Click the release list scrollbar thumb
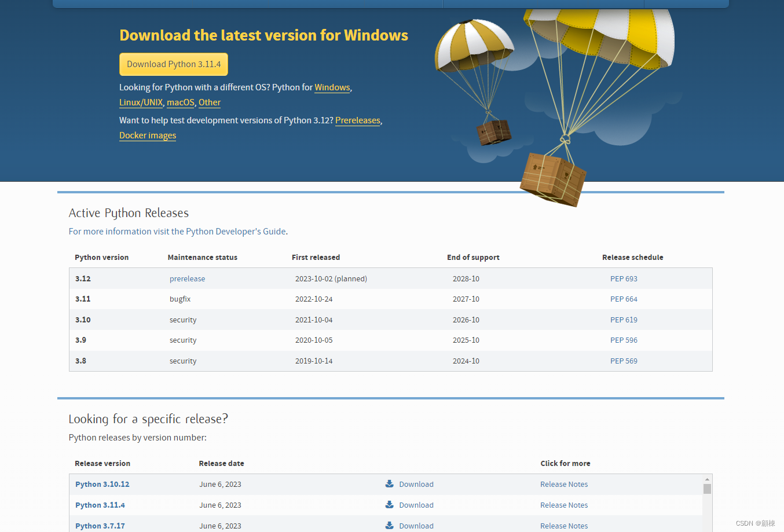This screenshot has height=532, width=784. (x=707, y=489)
